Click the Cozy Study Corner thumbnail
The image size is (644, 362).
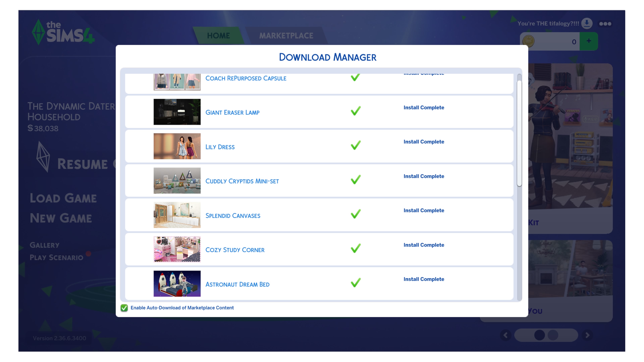[x=177, y=249]
